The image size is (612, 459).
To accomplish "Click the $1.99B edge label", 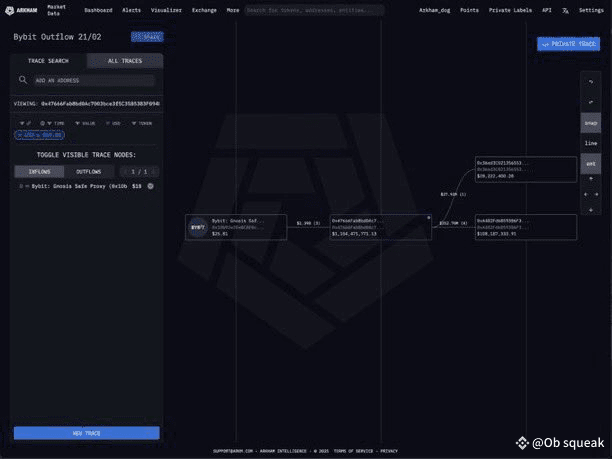I will tap(308, 223).
